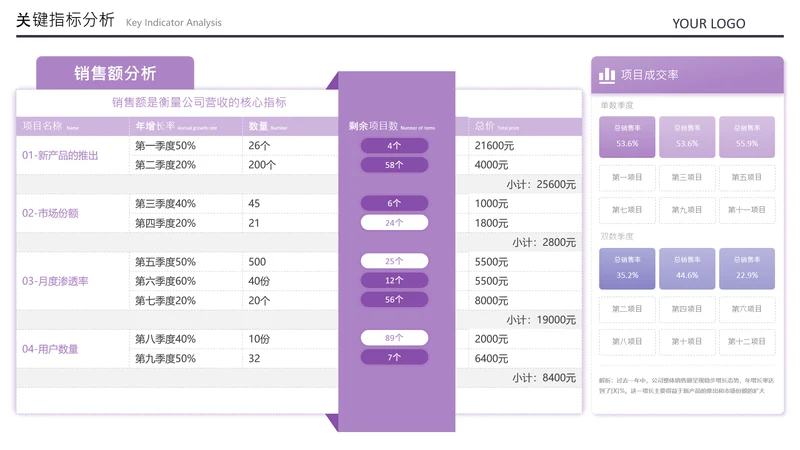Click the bar chart icon beside 项目成交率
The image size is (800, 450).
point(607,75)
